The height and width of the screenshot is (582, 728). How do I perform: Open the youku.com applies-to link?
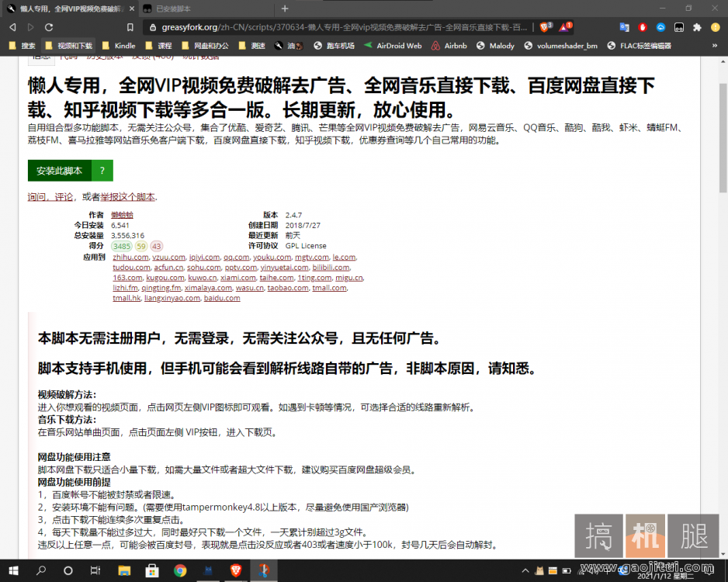(272, 257)
